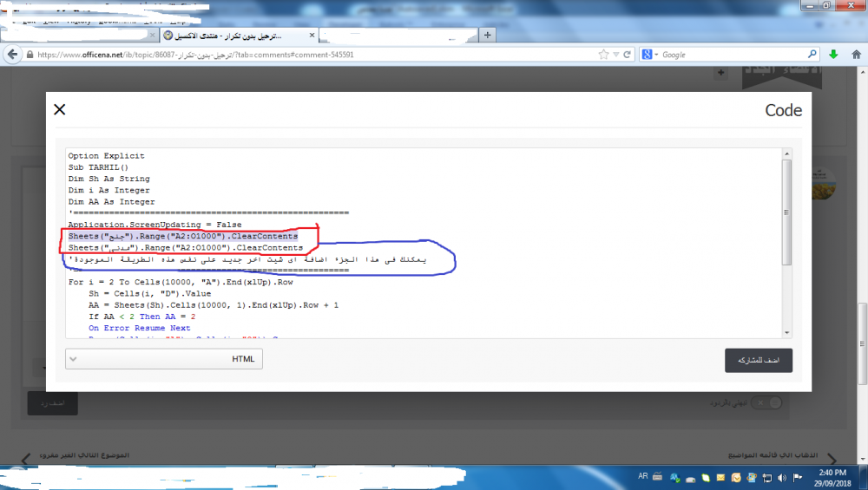Click the 'اضف للمشاركه' insert button
This screenshot has height=490, width=868.
tap(758, 360)
